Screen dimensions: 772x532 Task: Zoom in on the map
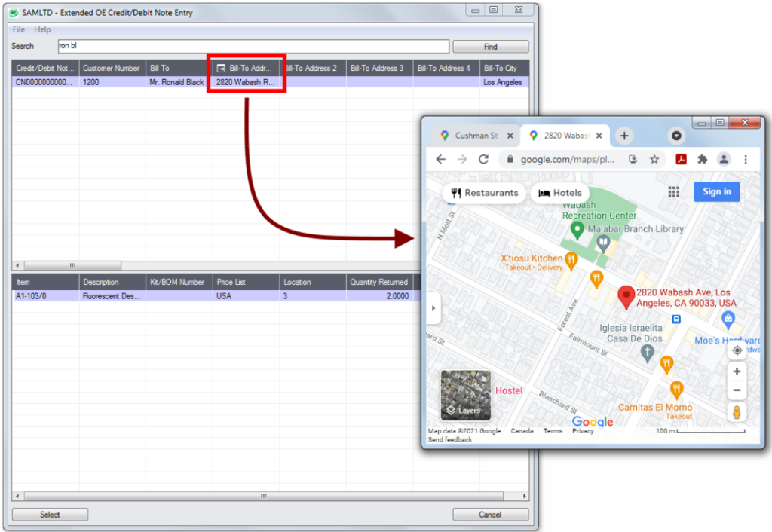coord(737,371)
